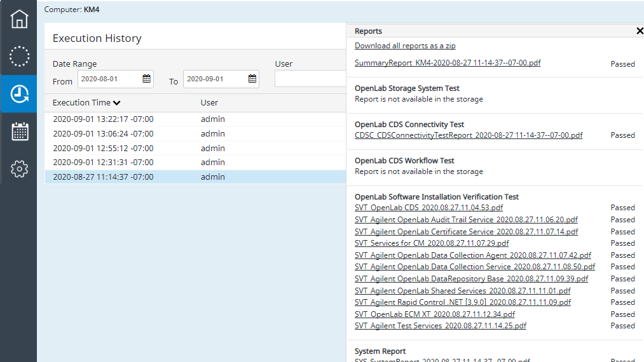Open SummaryReport_KM4 PDF link
The image size is (644, 362).
coord(448,63)
